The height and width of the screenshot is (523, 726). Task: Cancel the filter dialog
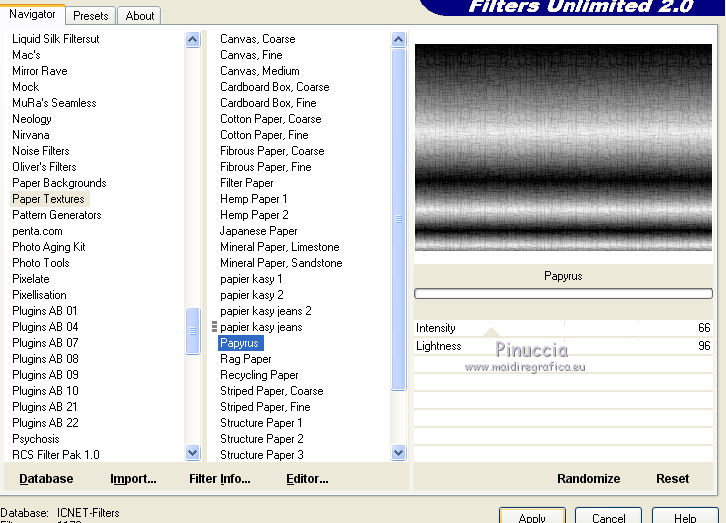608,516
